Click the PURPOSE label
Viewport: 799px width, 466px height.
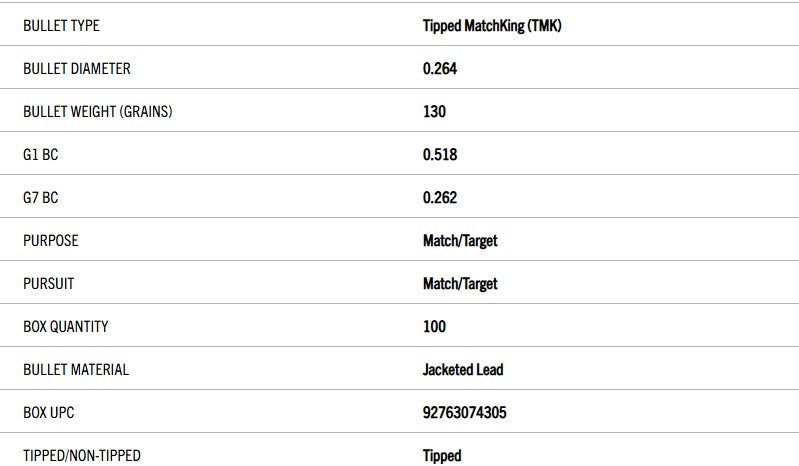tap(50, 241)
